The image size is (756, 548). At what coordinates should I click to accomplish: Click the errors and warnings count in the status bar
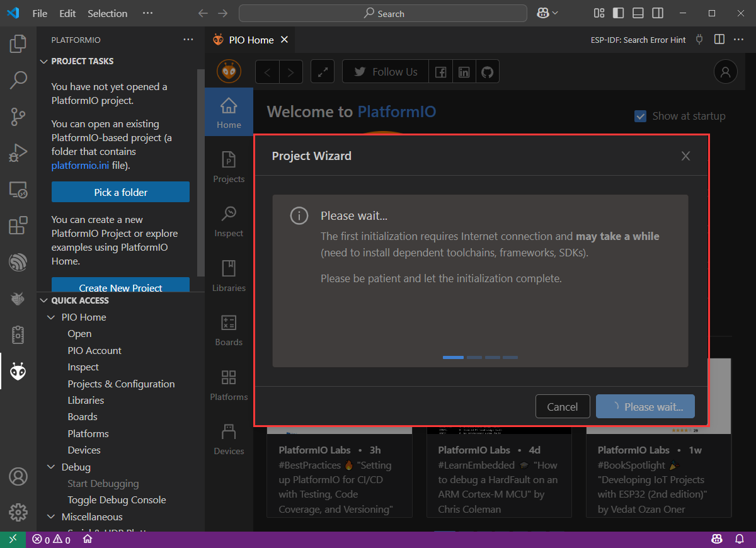[x=51, y=540]
